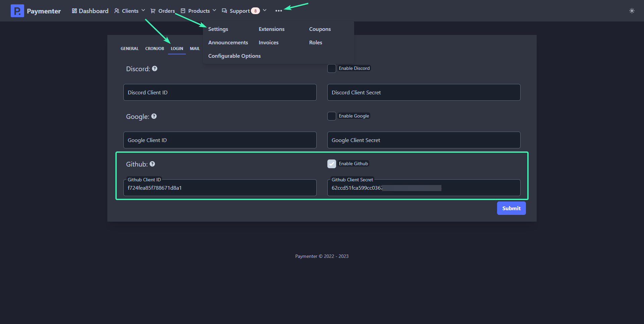The width and height of the screenshot is (644, 324).
Task: Click the Github help question mark icon
Action: [x=152, y=164]
